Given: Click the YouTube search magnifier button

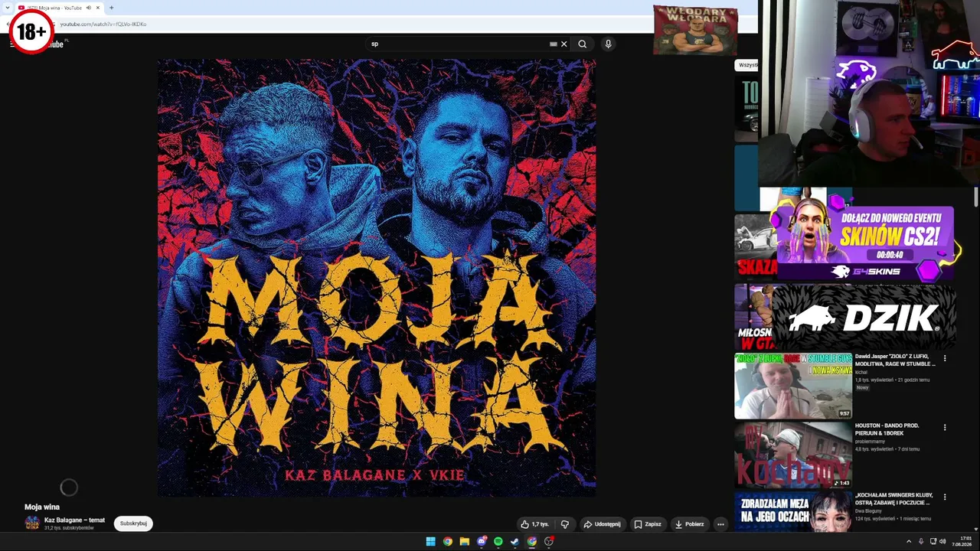Looking at the screenshot, I should (x=583, y=44).
